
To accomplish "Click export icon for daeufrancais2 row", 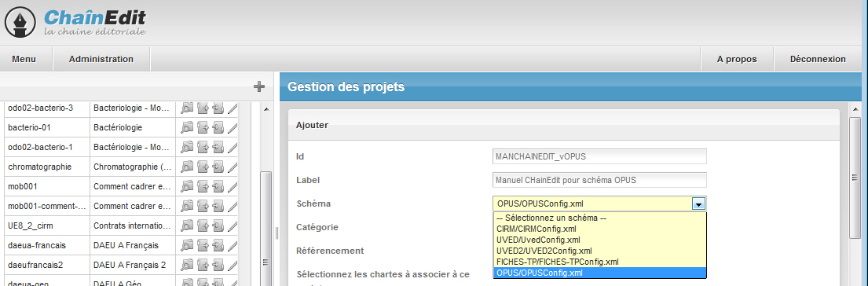I will pos(203,264).
